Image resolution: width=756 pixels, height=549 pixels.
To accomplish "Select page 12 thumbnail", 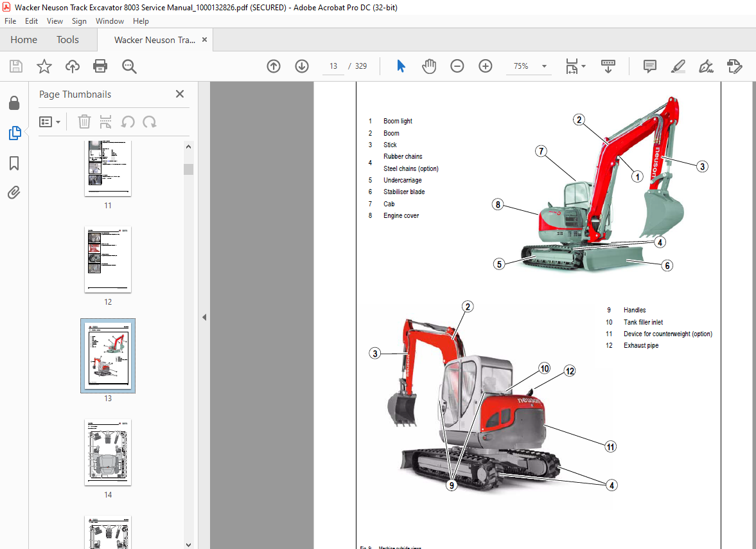I will (x=107, y=260).
